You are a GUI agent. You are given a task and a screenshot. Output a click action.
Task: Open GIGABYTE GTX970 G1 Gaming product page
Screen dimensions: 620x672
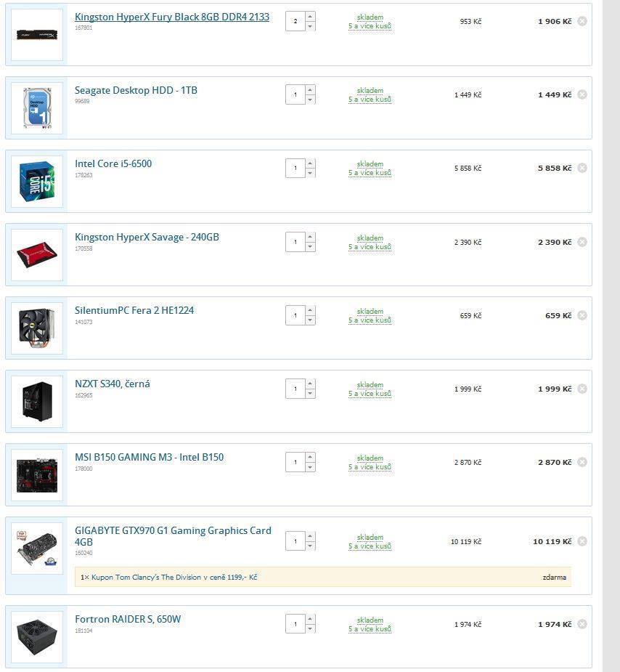pyautogui.click(x=173, y=536)
